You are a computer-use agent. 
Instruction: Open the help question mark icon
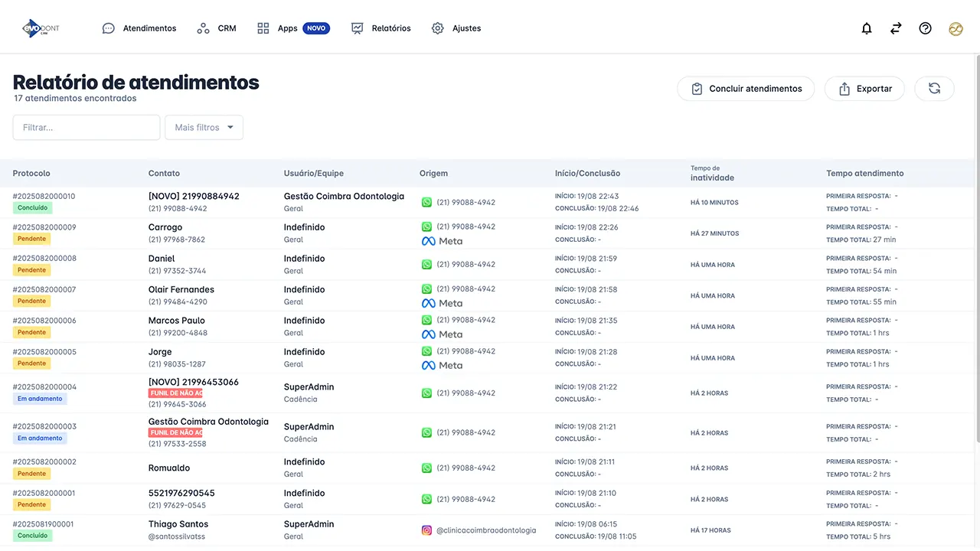(x=926, y=28)
